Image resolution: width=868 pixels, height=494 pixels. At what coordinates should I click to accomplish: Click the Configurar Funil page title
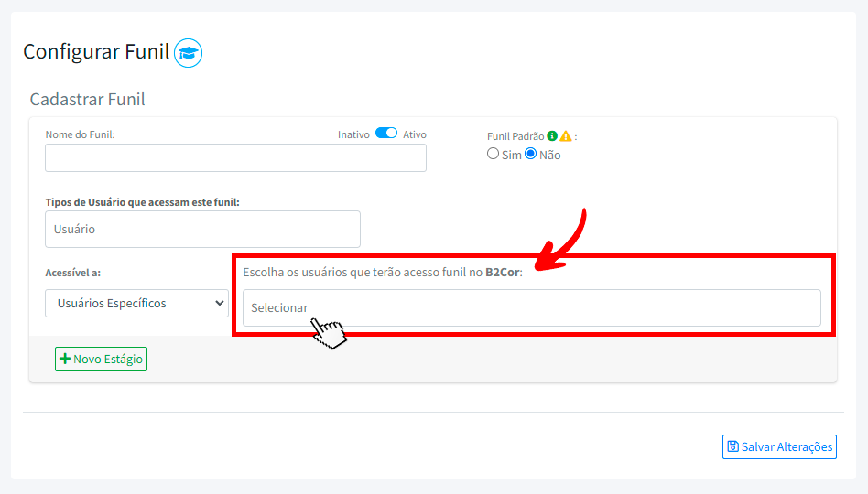pyautogui.click(x=96, y=52)
